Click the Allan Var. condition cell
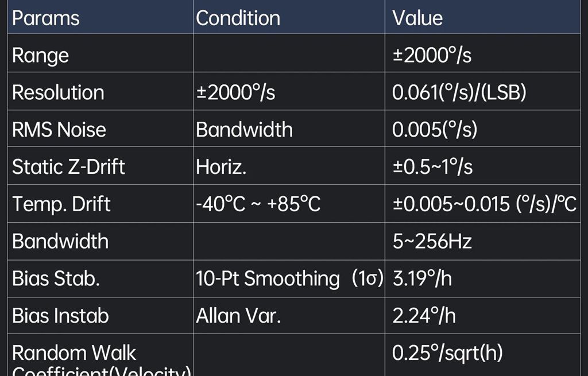The width and height of the screenshot is (588, 376). tap(238, 315)
